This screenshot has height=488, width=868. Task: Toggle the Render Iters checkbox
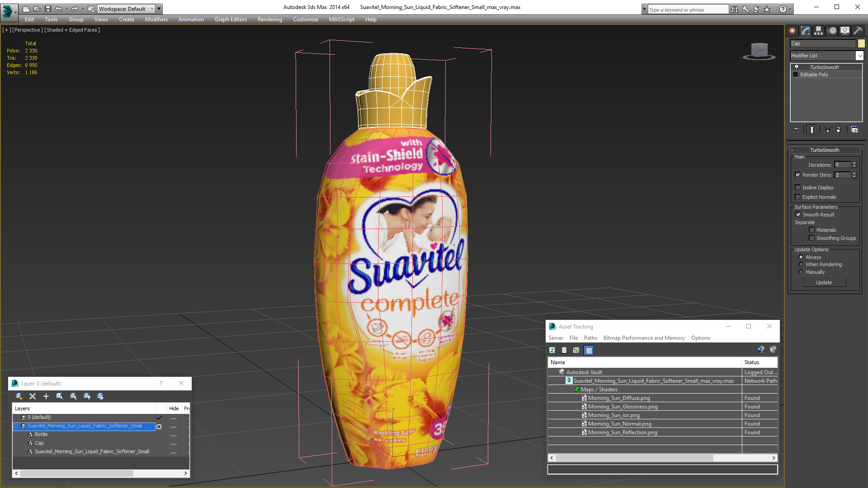[x=797, y=175]
